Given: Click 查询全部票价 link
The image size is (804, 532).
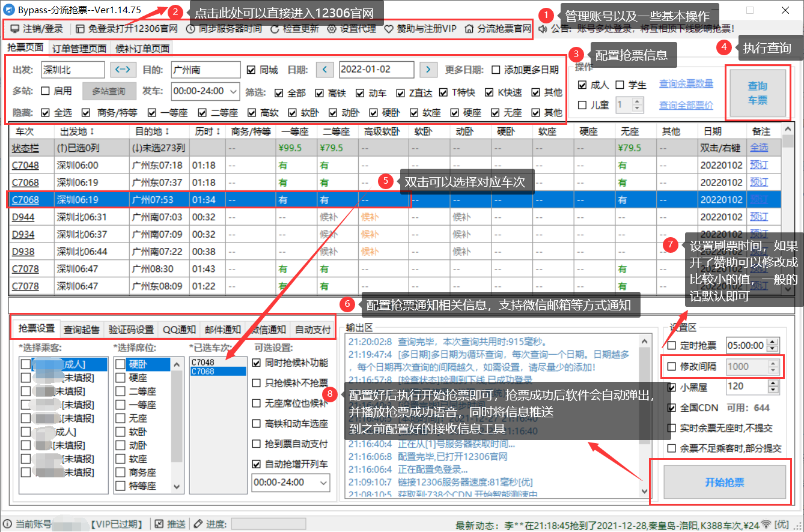Looking at the screenshot, I should point(686,105).
